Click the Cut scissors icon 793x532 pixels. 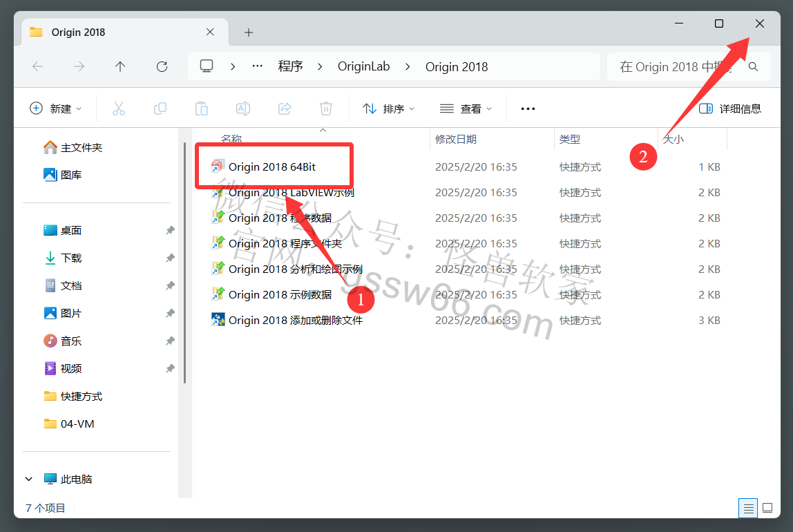click(x=119, y=108)
